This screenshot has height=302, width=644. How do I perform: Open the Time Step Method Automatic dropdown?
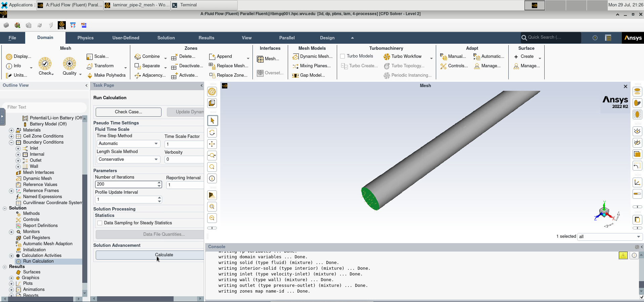pos(128,144)
